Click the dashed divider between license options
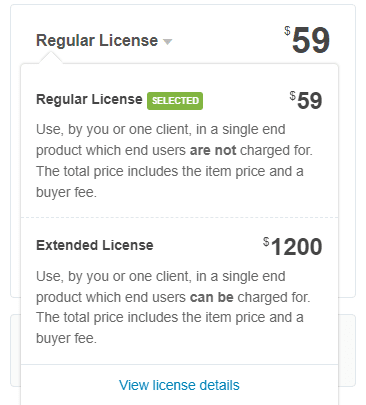 click(x=179, y=218)
